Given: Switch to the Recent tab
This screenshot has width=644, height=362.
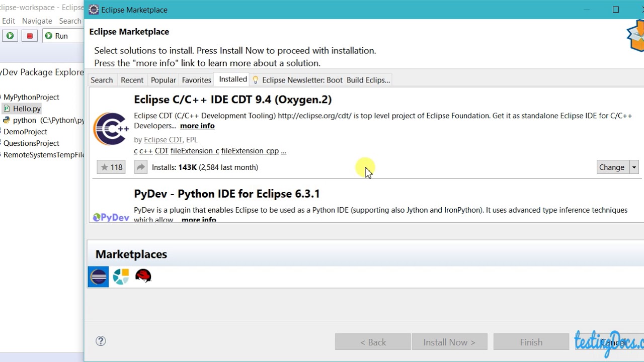Looking at the screenshot, I should [x=132, y=80].
